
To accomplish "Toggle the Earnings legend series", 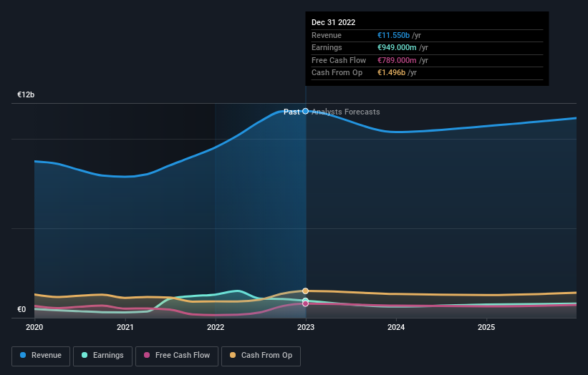I will [x=102, y=356].
